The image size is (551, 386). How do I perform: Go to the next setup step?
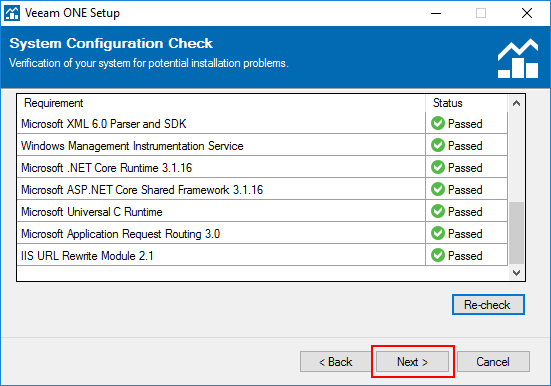click(413, 361)
